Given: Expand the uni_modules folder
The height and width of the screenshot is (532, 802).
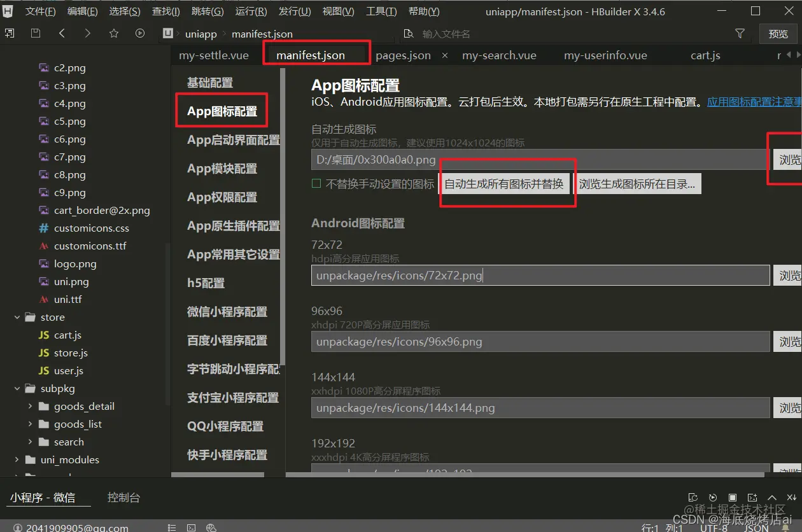Looking at the screenshot, I should [17, 459].
